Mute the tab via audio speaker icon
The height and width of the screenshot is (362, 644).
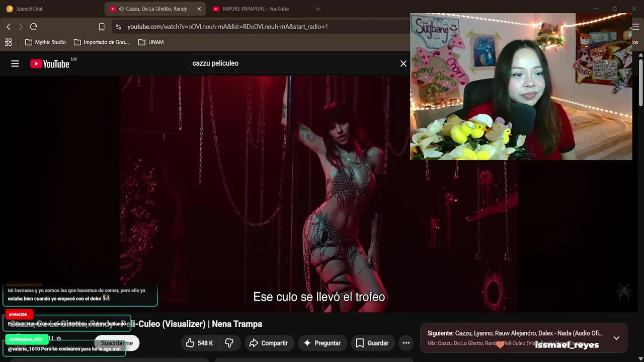coord(121,9)
